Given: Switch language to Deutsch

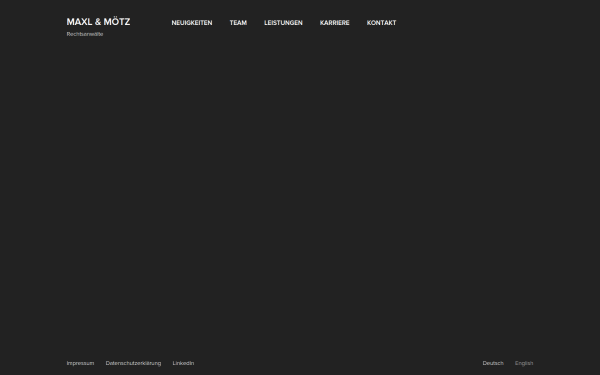Looking at the screenshot, I should [493, 363].
